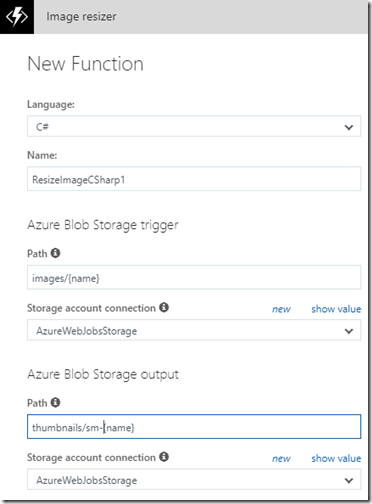
Task: Expand output AzureWebJobsStorage connection dropdown
Action: (194, 479)
